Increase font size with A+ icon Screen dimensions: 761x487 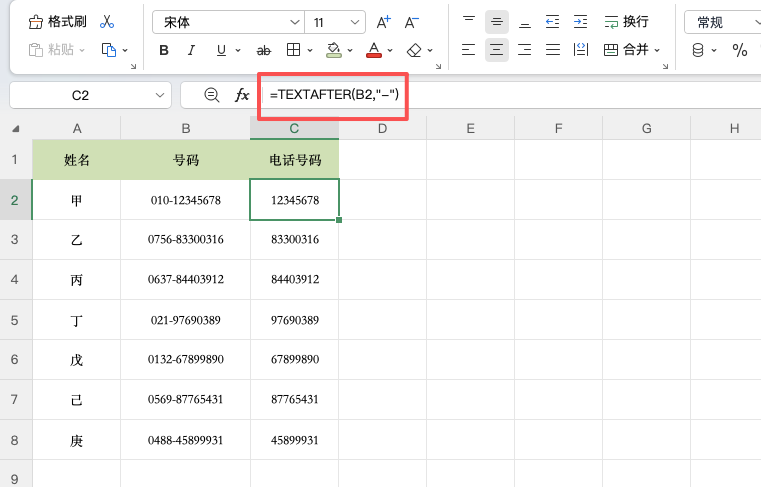point(383,22)
